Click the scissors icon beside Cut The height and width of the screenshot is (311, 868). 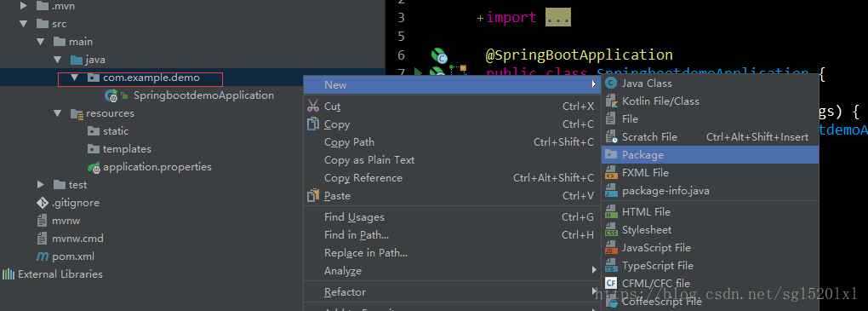point(313,106)
